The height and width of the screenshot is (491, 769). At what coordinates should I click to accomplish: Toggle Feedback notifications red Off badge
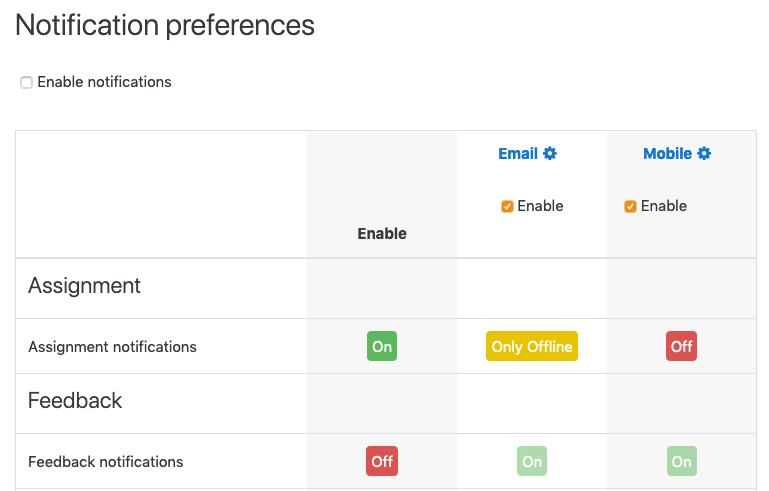tap(382, 461)
